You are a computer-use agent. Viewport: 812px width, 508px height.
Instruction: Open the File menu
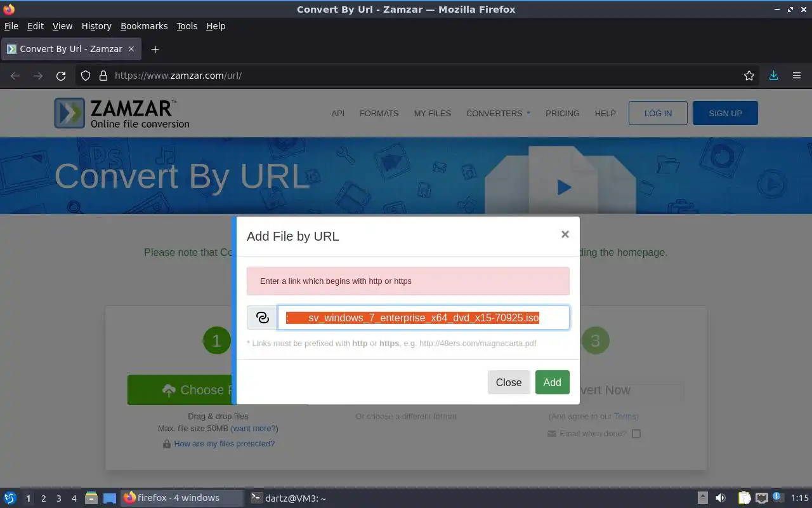[11, 26]
